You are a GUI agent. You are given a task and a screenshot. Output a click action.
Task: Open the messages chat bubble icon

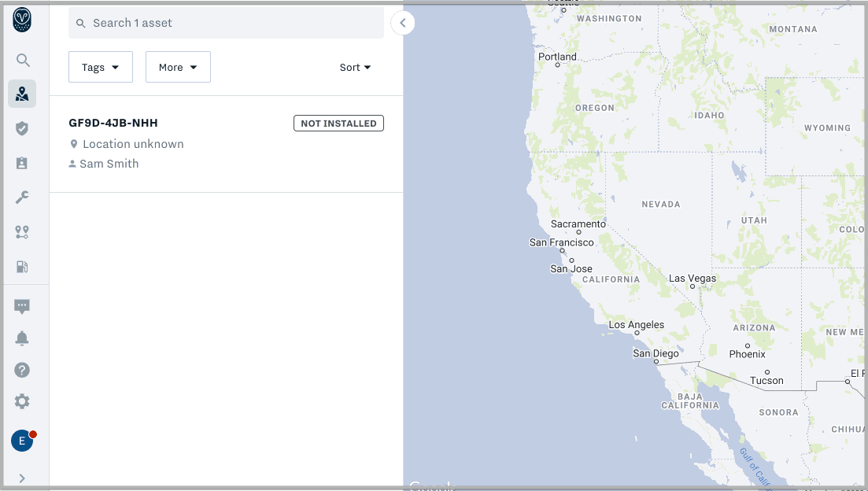tap(22, 307)
